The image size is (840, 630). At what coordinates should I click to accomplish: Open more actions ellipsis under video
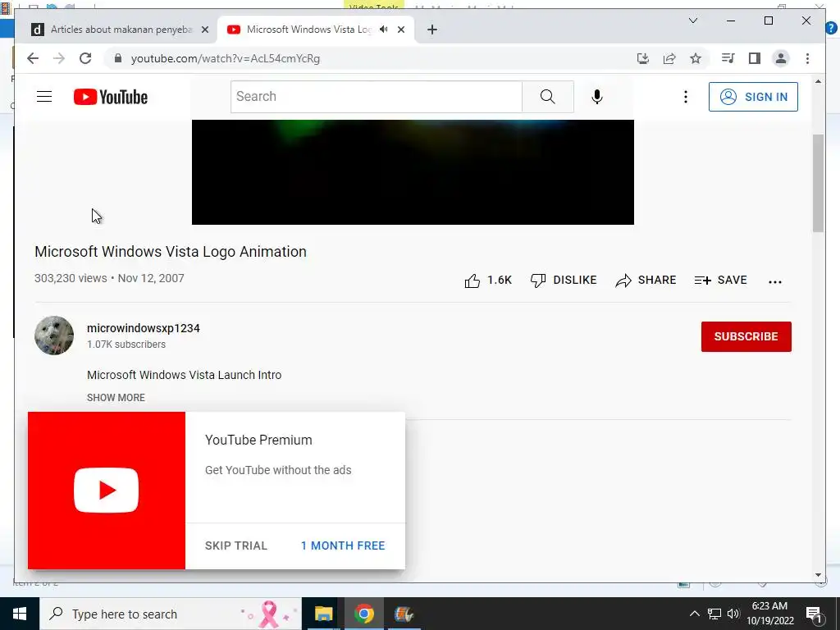coord(774,281)
